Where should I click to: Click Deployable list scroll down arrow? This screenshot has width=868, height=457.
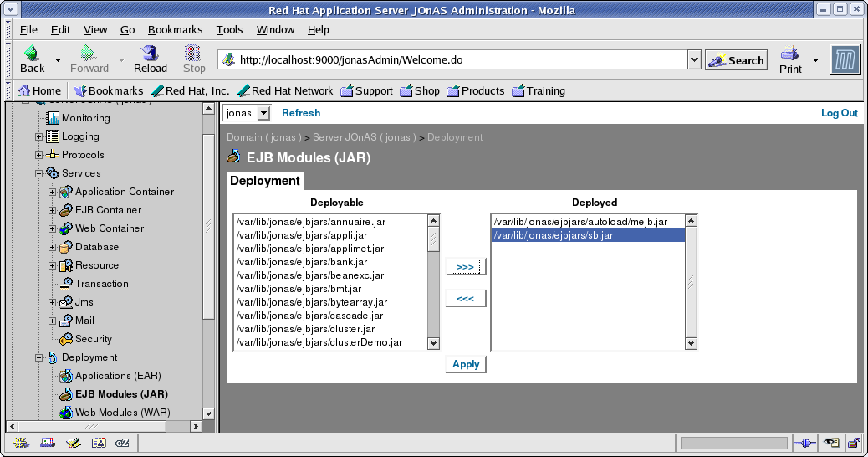click(433, 343)
